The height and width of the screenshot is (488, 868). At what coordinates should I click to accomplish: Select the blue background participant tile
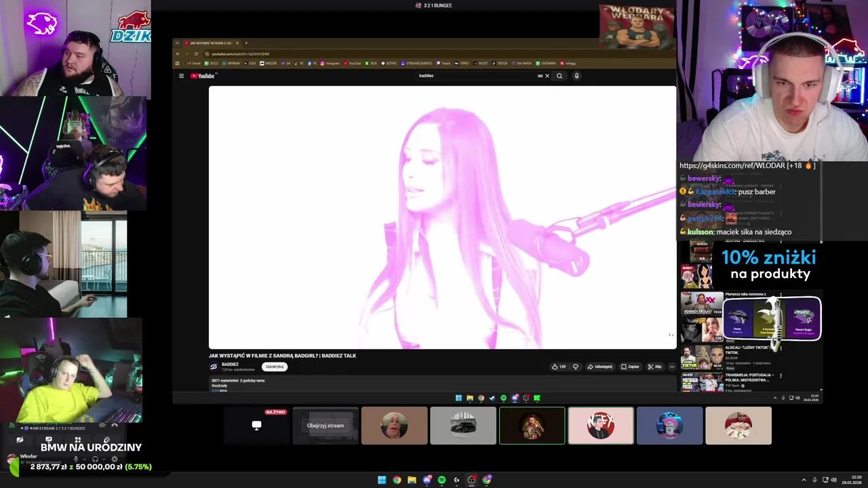pyautogui.click(x=669, y=426)
